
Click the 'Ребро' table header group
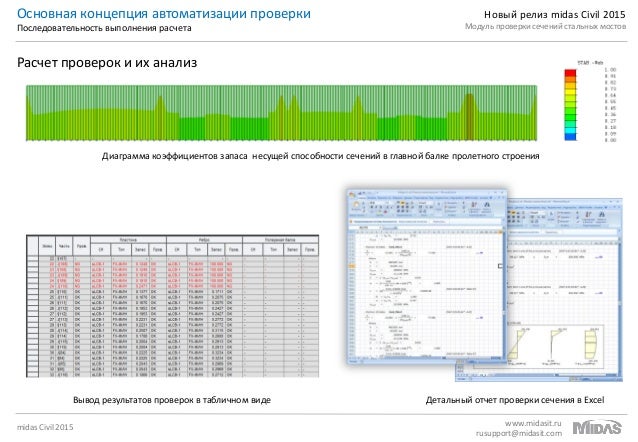pyautogui.click(x=204, y=240)
